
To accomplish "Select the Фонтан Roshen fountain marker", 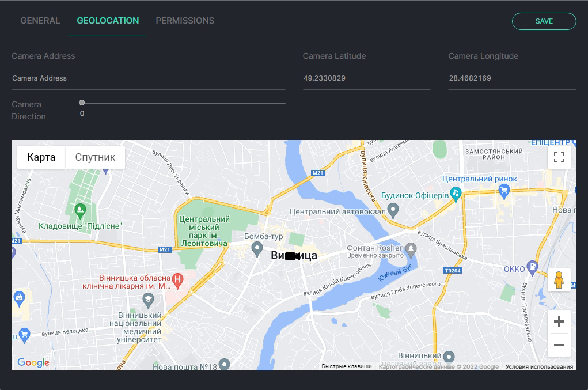I will click(411, 250).
